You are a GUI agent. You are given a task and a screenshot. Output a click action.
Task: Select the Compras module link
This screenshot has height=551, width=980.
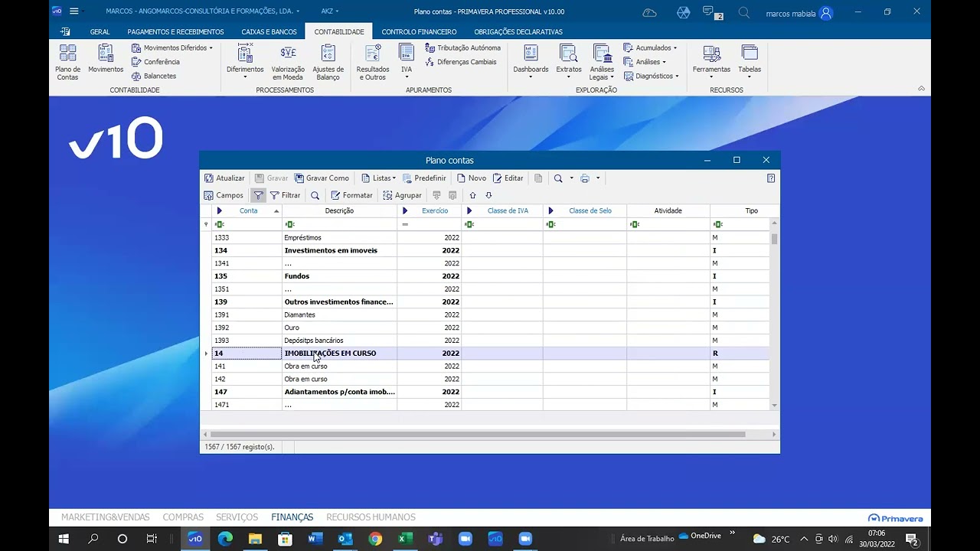pyautogui.click(x=183, y=517)
